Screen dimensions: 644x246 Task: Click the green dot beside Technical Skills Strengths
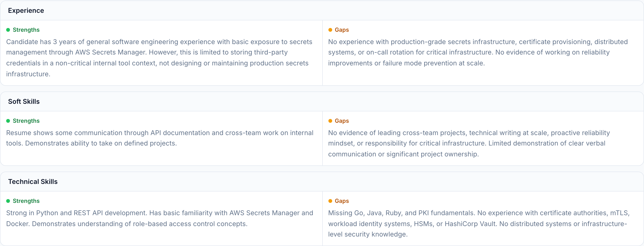click(x=8, y=201)
